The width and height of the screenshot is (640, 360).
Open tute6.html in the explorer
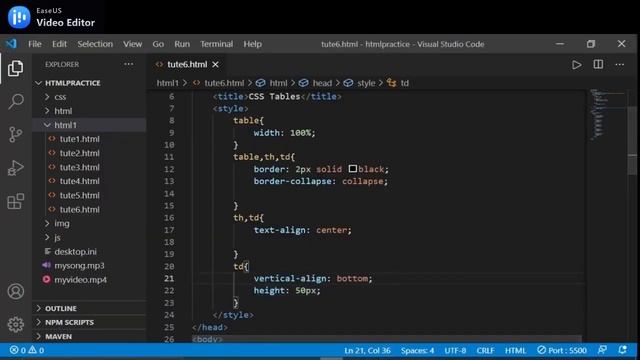(x=80, y=209)
